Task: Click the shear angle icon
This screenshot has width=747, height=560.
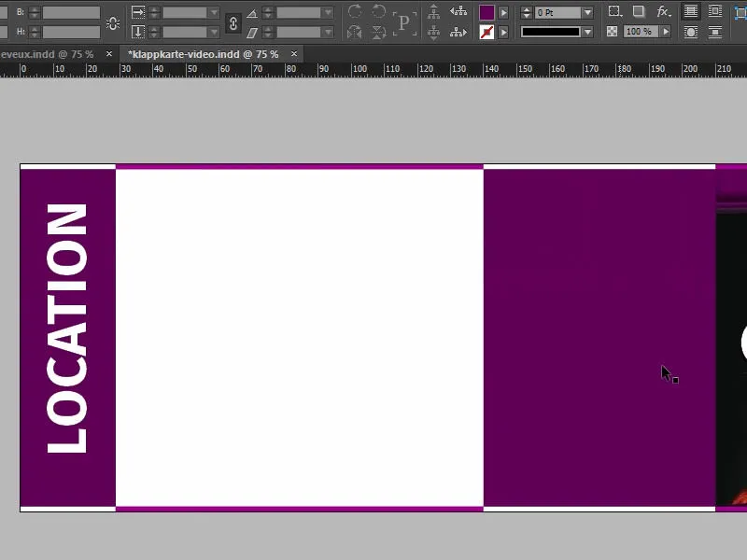Action: point(252,33)
